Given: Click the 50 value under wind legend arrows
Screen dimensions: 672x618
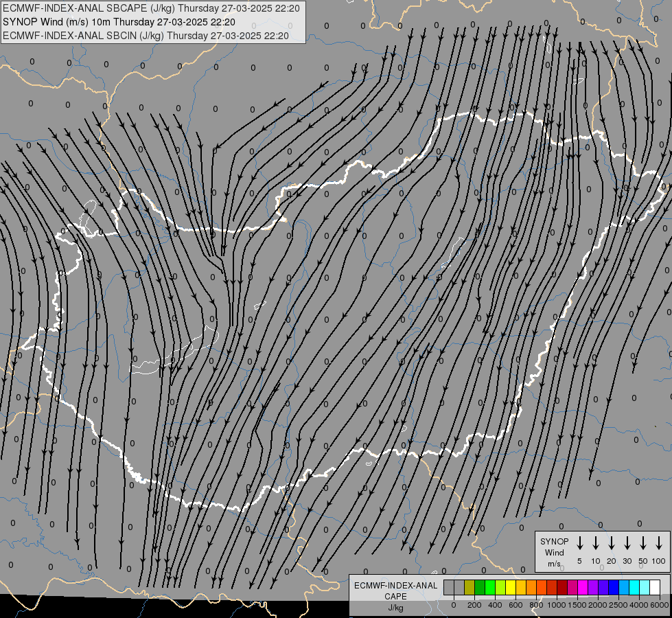Looking at the screenshot, I should pos(643,561).
